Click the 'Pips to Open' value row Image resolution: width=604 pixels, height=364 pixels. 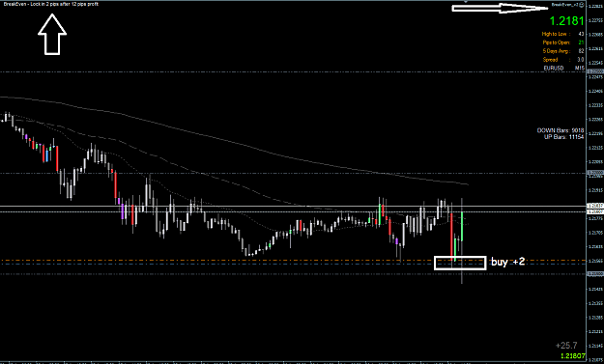click(562, 42)
